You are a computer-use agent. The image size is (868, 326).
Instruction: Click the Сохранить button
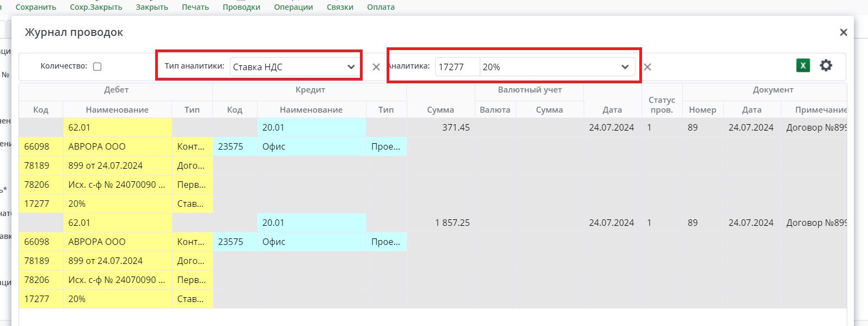(36, 7)
